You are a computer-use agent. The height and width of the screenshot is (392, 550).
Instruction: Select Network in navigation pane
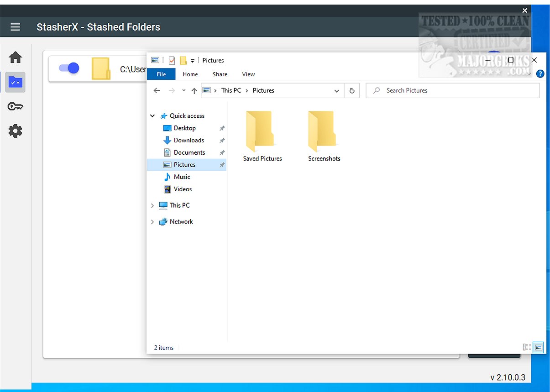[181, 222]
